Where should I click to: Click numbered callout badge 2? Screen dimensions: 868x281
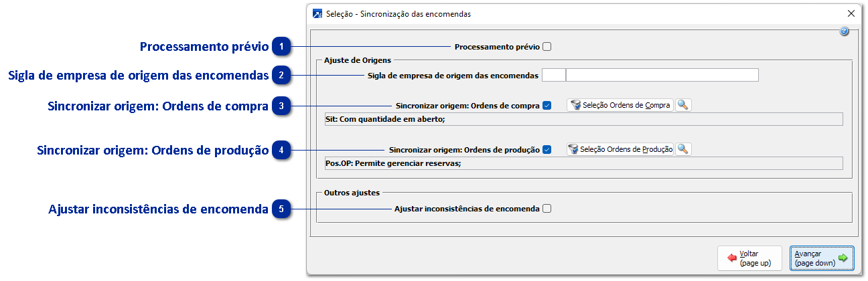[x=282, y=76]
